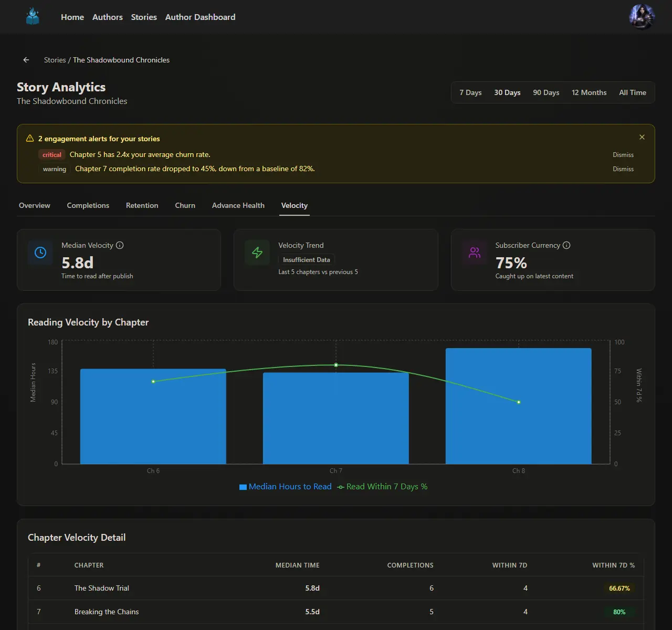Image resolution: width=672 pixels, height=630 pixels.
Task: Close the engagement alerts banner
Action: point(642,137)
